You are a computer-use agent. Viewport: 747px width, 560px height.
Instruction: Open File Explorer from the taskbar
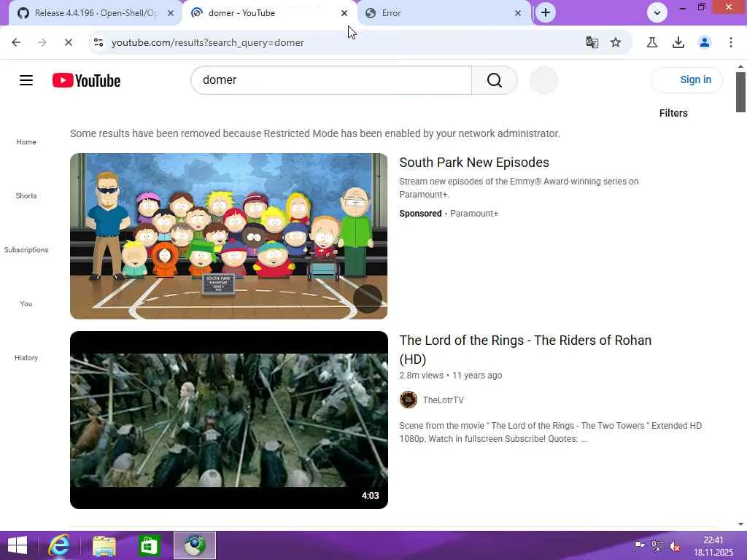coord(104,545)
